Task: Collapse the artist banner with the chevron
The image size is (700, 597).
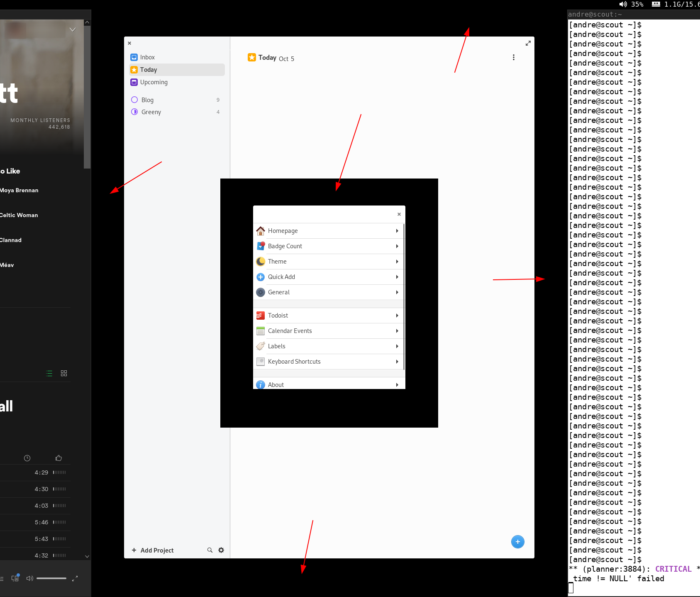Action: pos(73,29)
